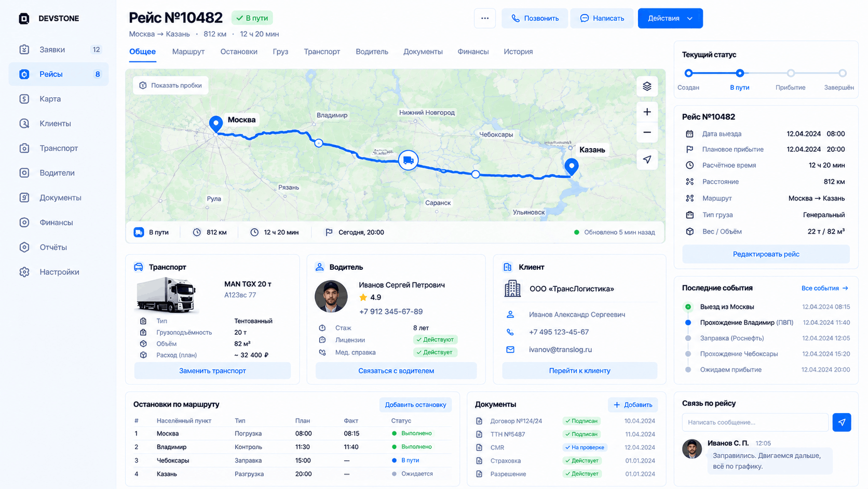Open Отчёты sidebar section
The image size is (868, 489).
(x=59, y=247)
